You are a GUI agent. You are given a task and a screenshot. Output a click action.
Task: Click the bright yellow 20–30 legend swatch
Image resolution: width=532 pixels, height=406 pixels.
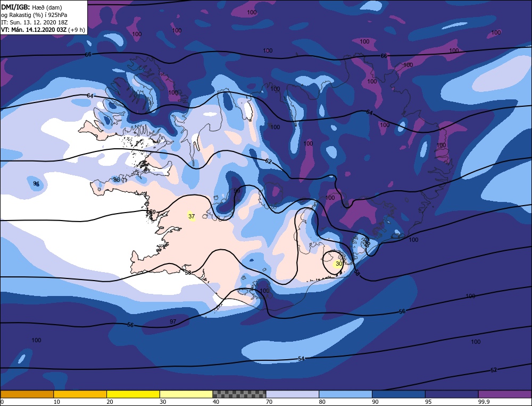pyautogui.click(x=133, y=394)
